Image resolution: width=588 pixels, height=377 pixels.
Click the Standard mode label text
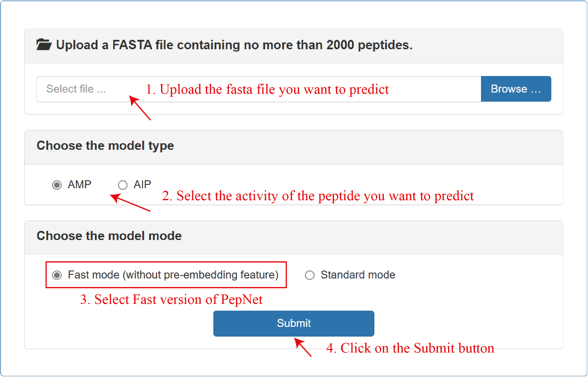point(358,275)
